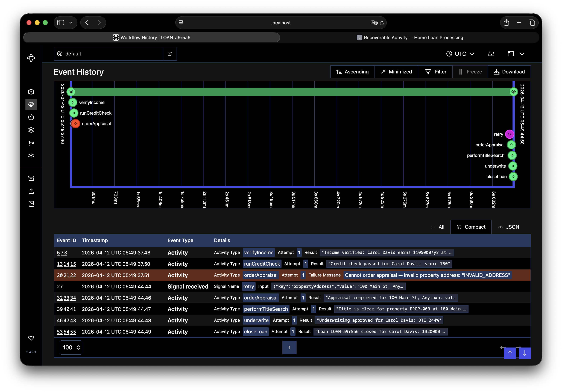Viewport: 562px width, 392px height.
Task: Open the Archive box icon in sidebar
Action: coord(31,178)
